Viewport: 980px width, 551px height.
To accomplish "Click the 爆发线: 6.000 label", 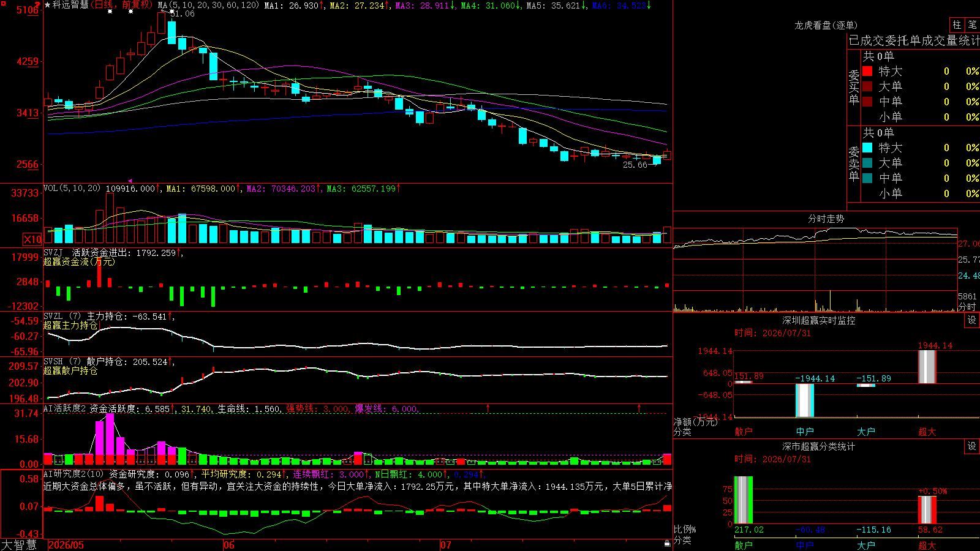I will (386, 408).
